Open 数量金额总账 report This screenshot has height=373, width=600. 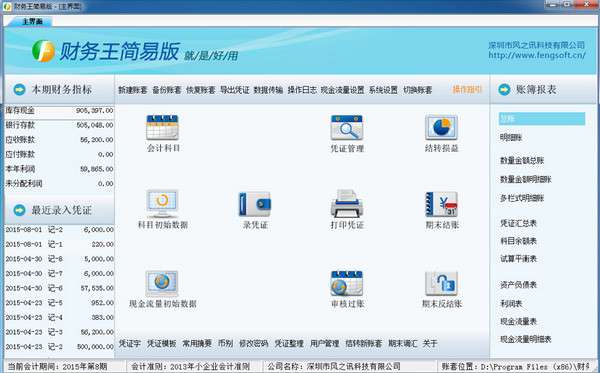pyautogui.click(x=522, y=161)
